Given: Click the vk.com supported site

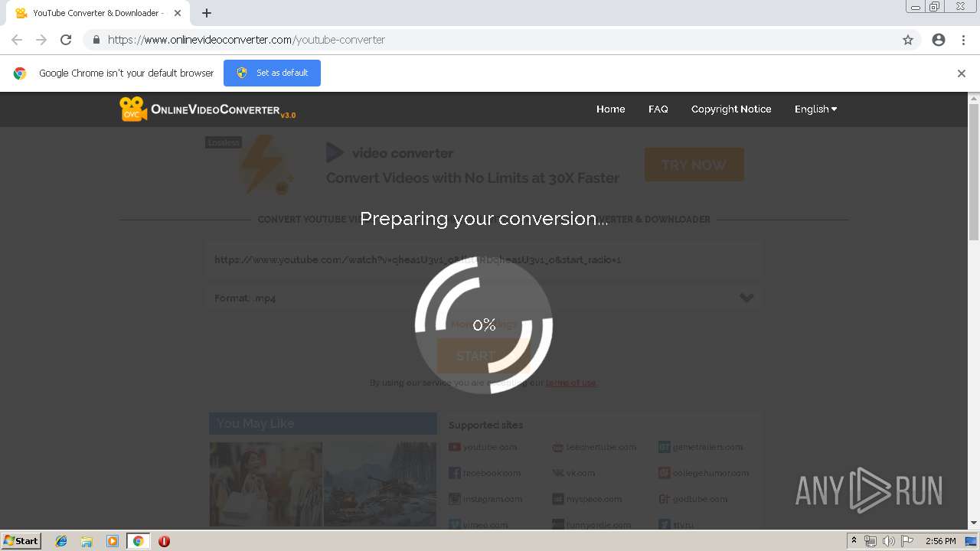Looking at the screenshot, I should [x=580, y=473].
